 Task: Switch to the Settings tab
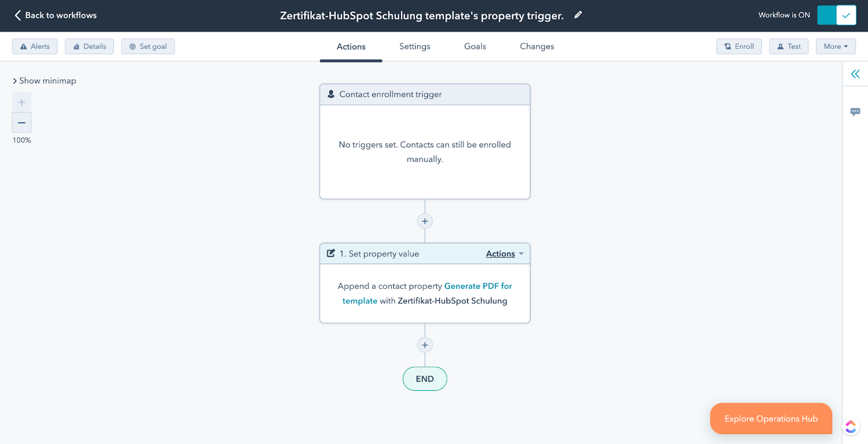click(x=415, y=47)
